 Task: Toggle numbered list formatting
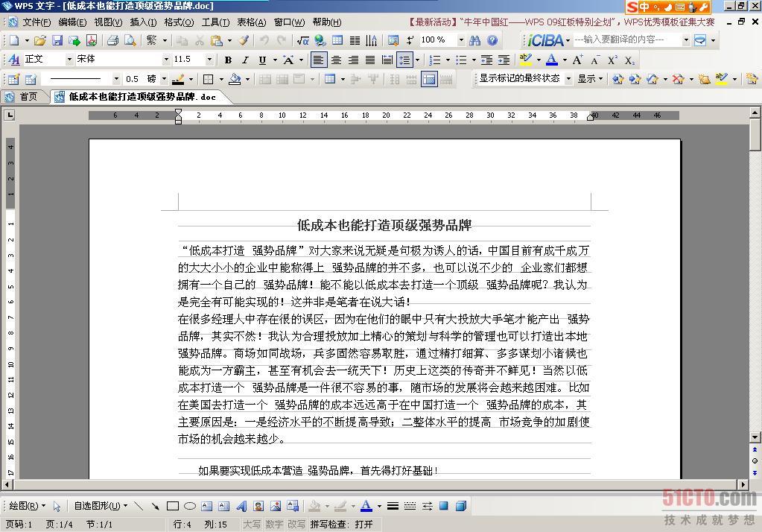click(435, 60)
